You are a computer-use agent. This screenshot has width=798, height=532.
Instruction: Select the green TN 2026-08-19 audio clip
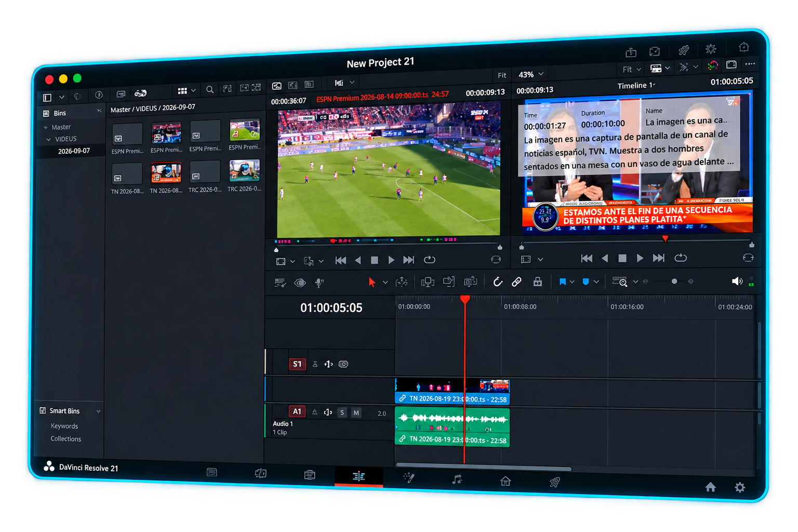click(452, 428)
